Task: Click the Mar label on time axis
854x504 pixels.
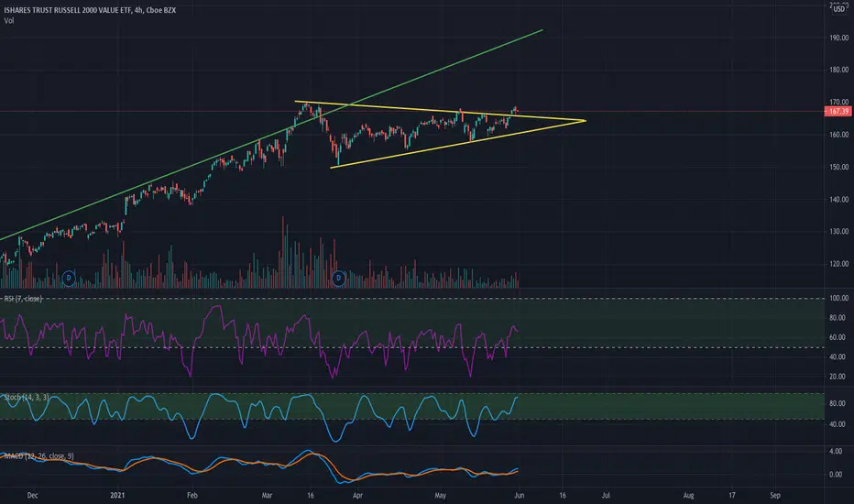Action: [267, 495]
